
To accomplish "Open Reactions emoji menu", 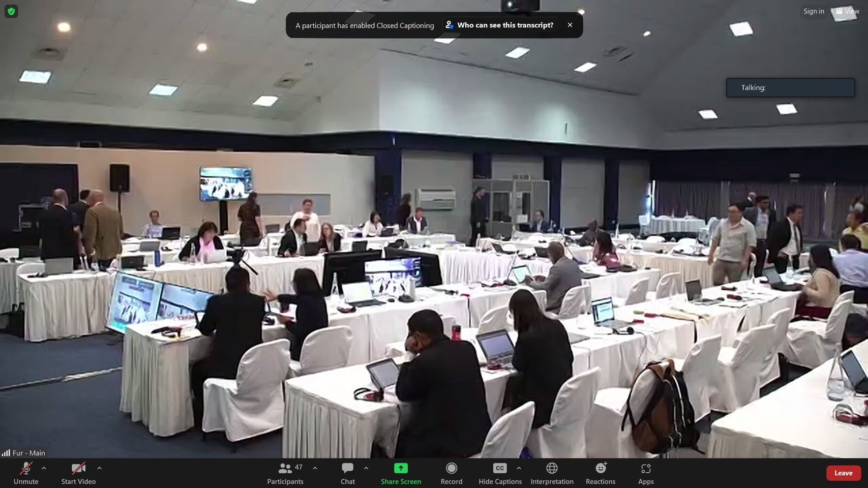I will click(601, 473).
